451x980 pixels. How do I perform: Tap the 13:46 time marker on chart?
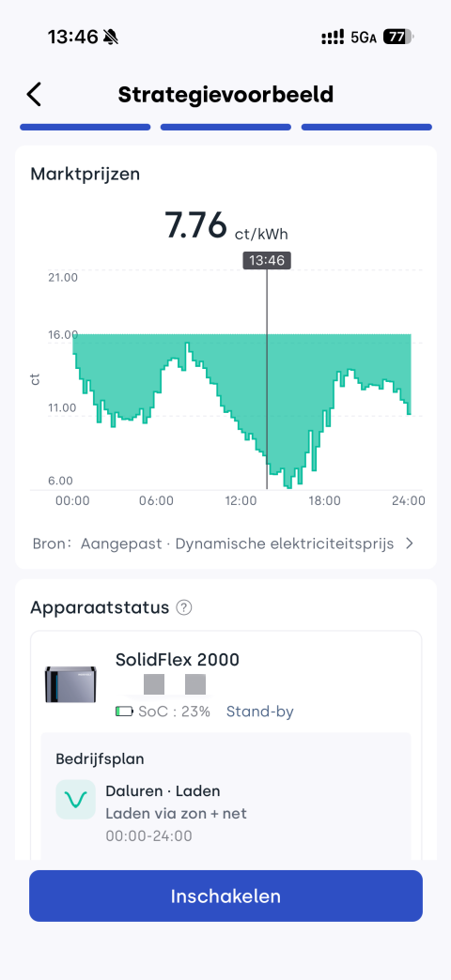tap(267, 261)
